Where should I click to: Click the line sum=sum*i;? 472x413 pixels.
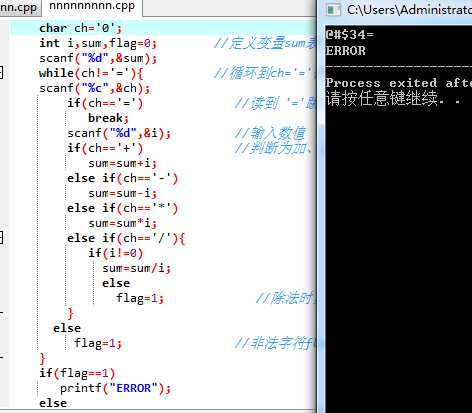point(122,223)
